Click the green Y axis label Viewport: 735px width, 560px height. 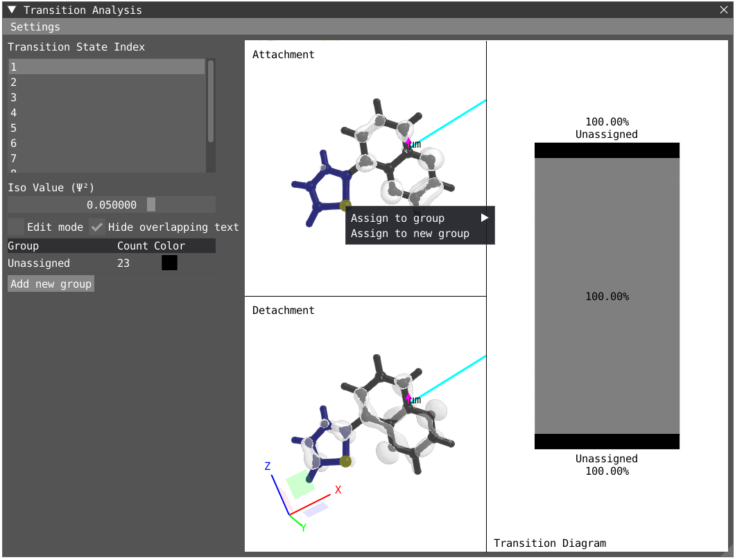pyautogui.click(x=304, y=527)
